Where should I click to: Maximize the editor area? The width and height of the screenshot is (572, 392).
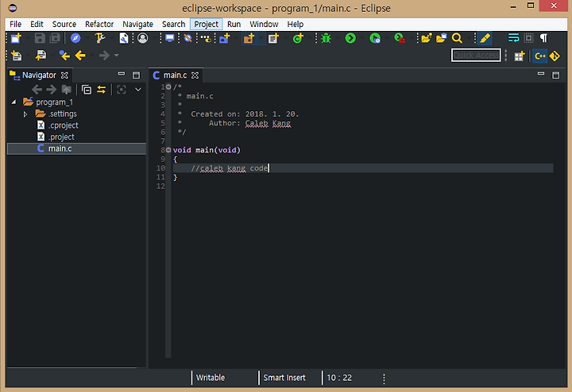(555, 75)
